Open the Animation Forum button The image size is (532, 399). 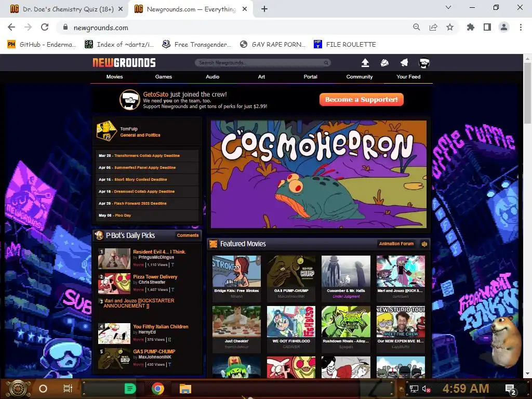(396, 244)
